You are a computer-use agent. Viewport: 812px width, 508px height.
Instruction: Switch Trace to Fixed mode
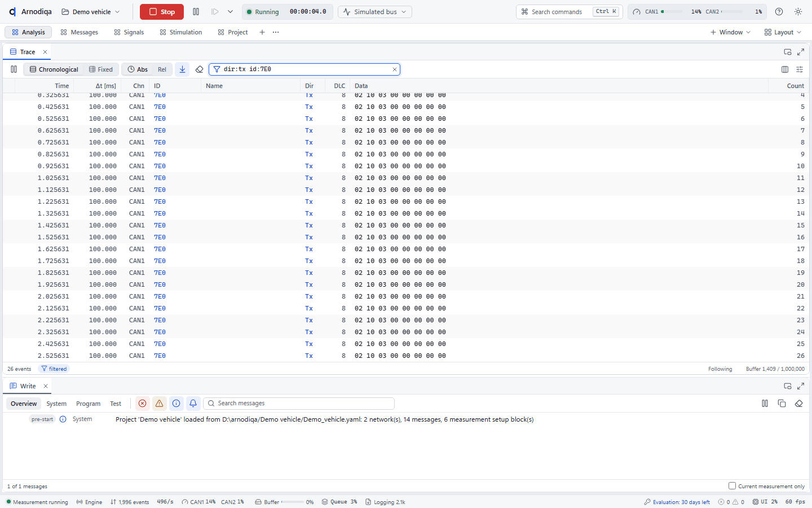(x=101, y=69)
